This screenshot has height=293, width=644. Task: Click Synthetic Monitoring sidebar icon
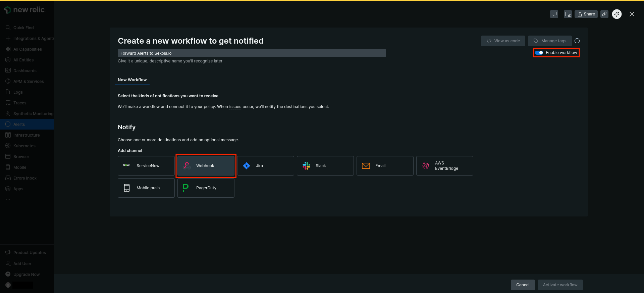[8, 113]
